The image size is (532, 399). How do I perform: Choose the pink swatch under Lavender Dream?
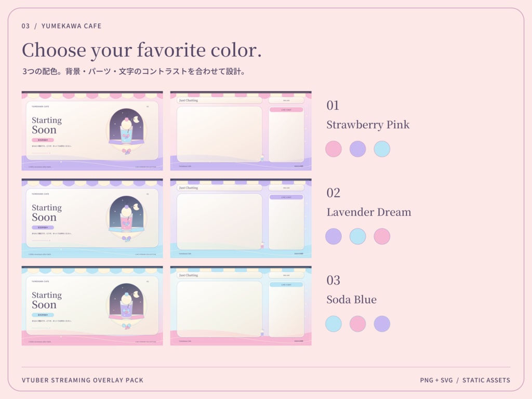tap(382, 236)
